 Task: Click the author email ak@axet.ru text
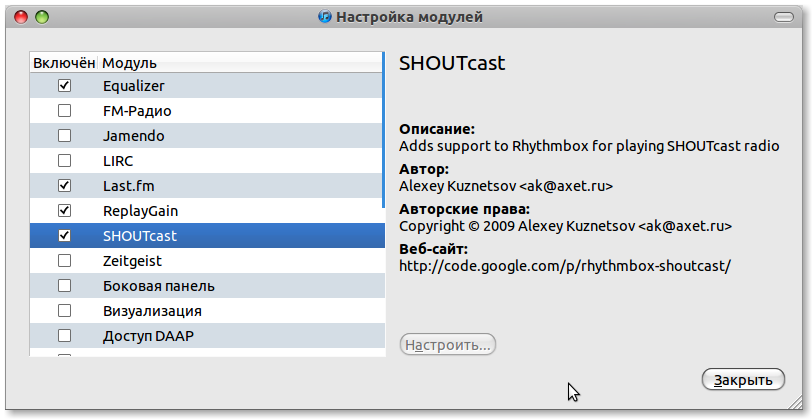pyautogui.click(x=566, y=186)
